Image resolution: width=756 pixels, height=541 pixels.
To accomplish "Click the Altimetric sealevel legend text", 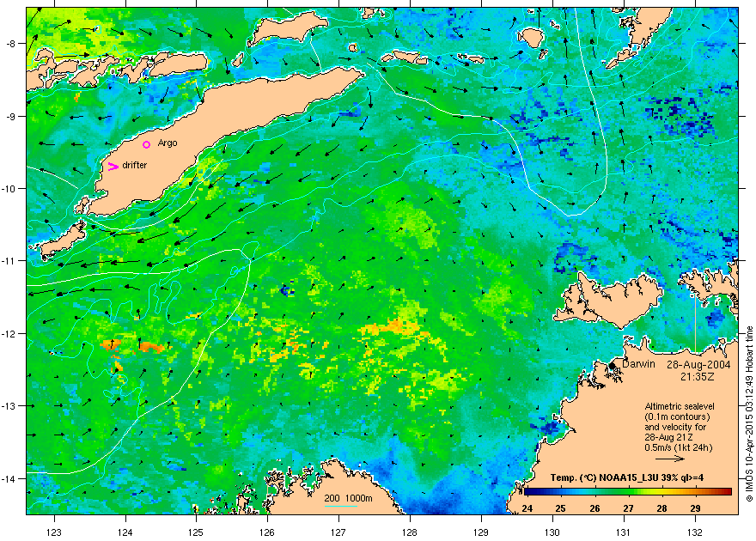I will pyautogui.click(x=680, y=406).
